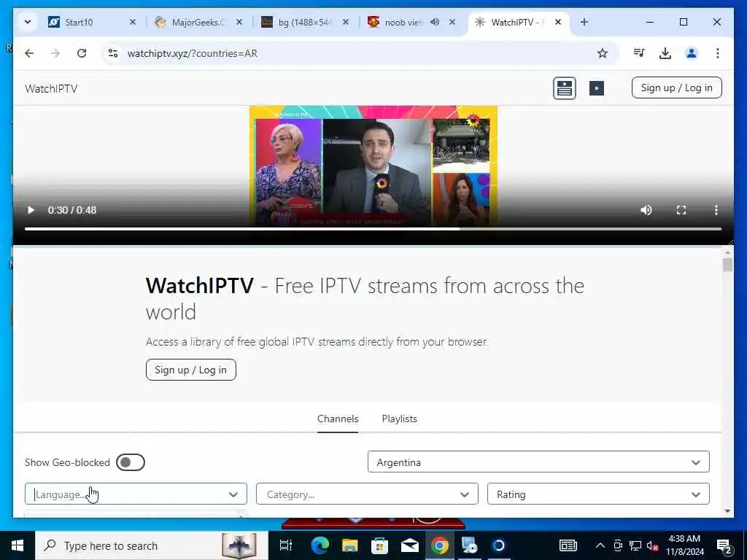Open the Argentina country dropdown
This screenshot has width=747, height=560.
click(x=538, y=462)
